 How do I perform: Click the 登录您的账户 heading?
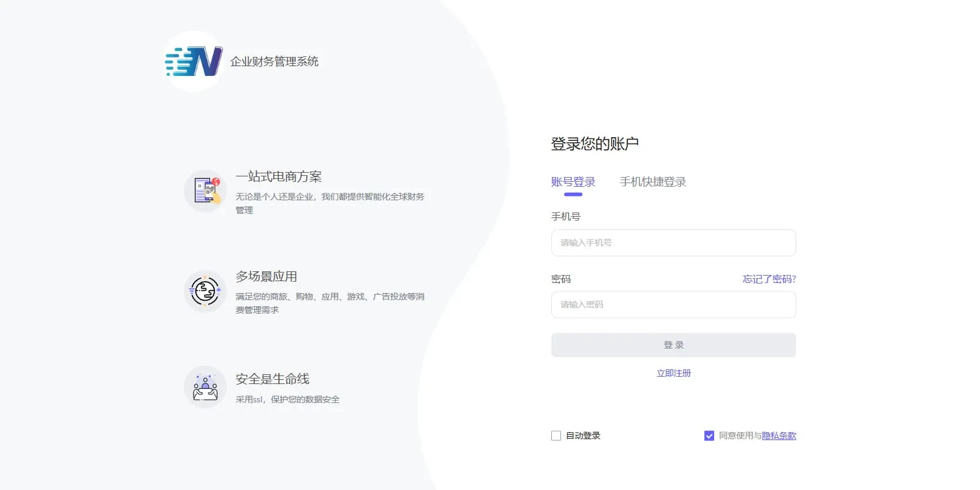pos(595,144)
